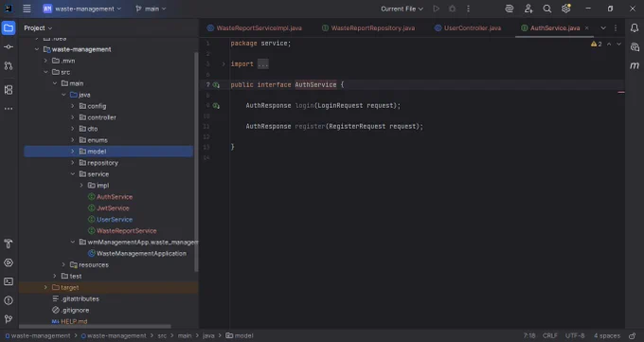The width and height of the screenshot is (644, 342).
Task: Open UserService in project tree
Action: click(x=115, y=220)
